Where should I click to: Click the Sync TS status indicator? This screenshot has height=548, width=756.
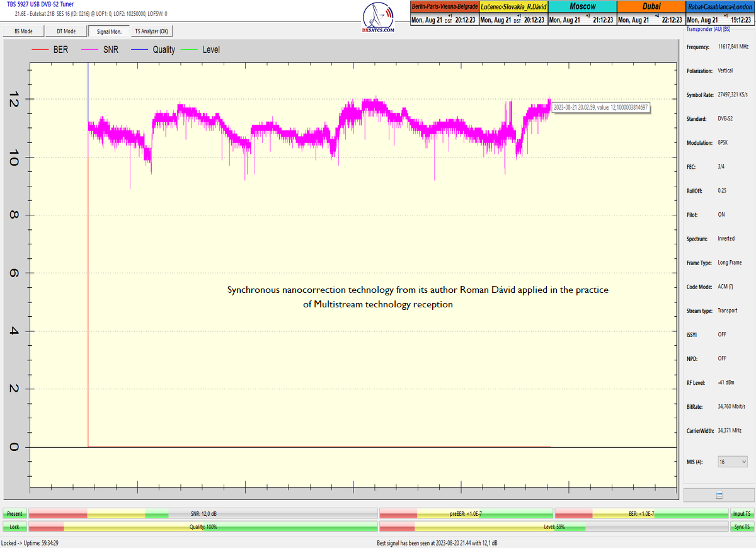coord(742,527)
